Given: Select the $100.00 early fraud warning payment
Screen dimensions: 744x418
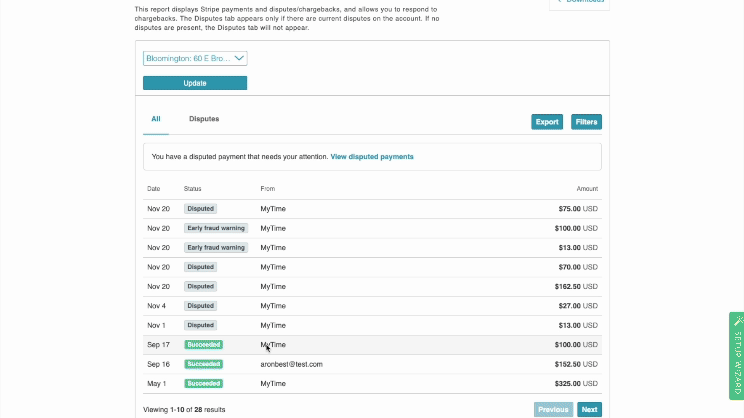Looking at the screenshot, I should [x=372, y=228].
